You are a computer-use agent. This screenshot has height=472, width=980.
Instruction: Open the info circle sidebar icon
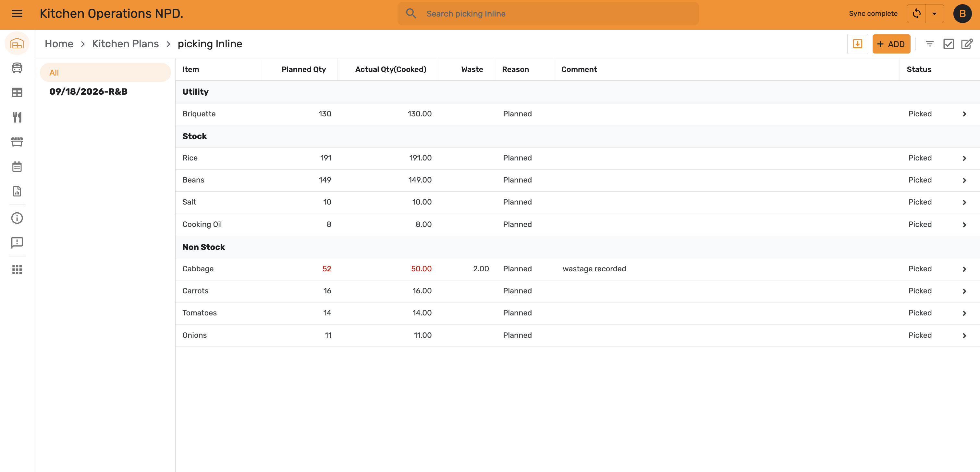[17, 218]
